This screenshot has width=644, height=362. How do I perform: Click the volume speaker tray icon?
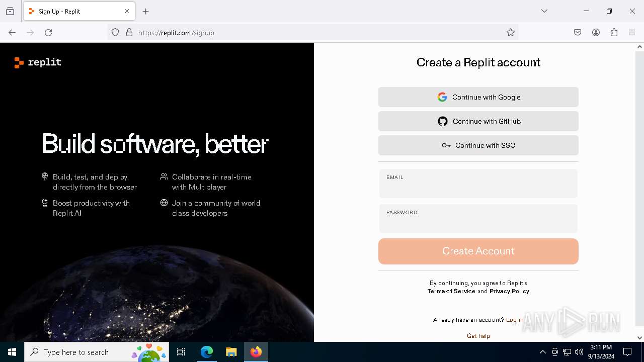[x=579, y=352]
